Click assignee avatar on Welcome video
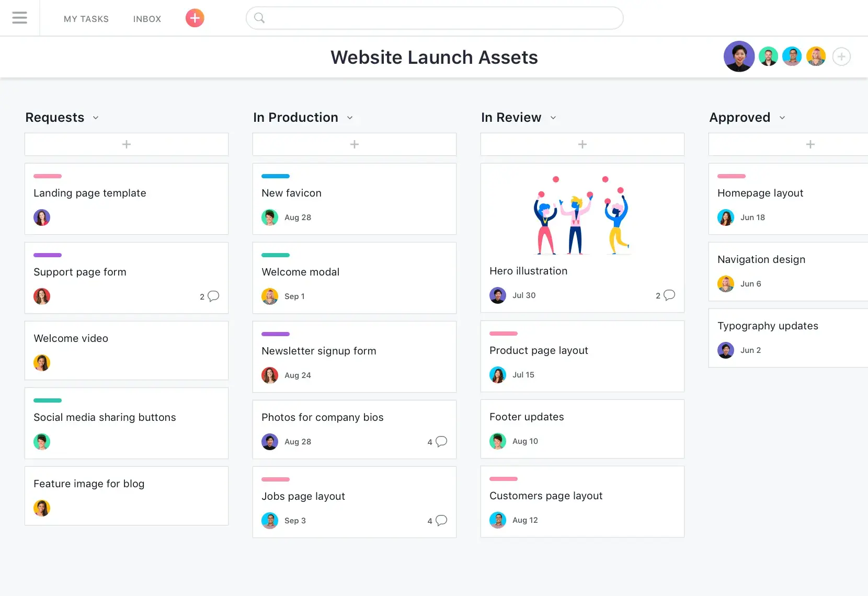868x596 pixels. coord(42,363)
